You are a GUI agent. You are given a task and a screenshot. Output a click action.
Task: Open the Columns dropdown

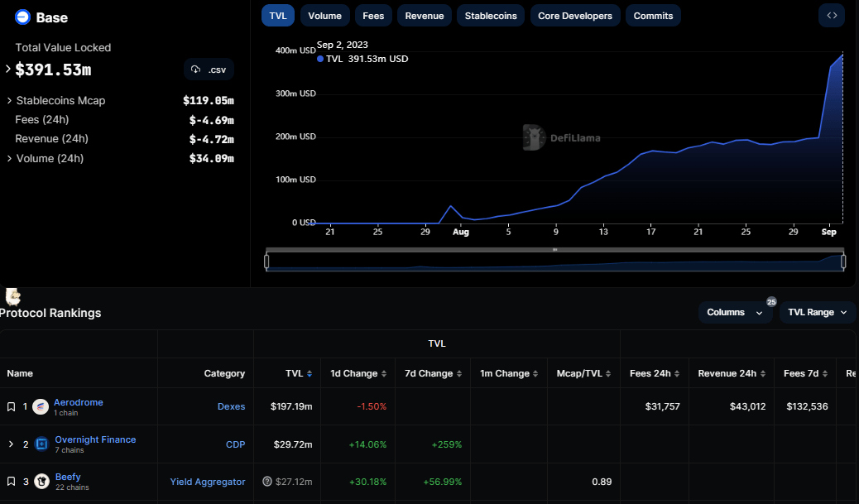pos(736,312)
